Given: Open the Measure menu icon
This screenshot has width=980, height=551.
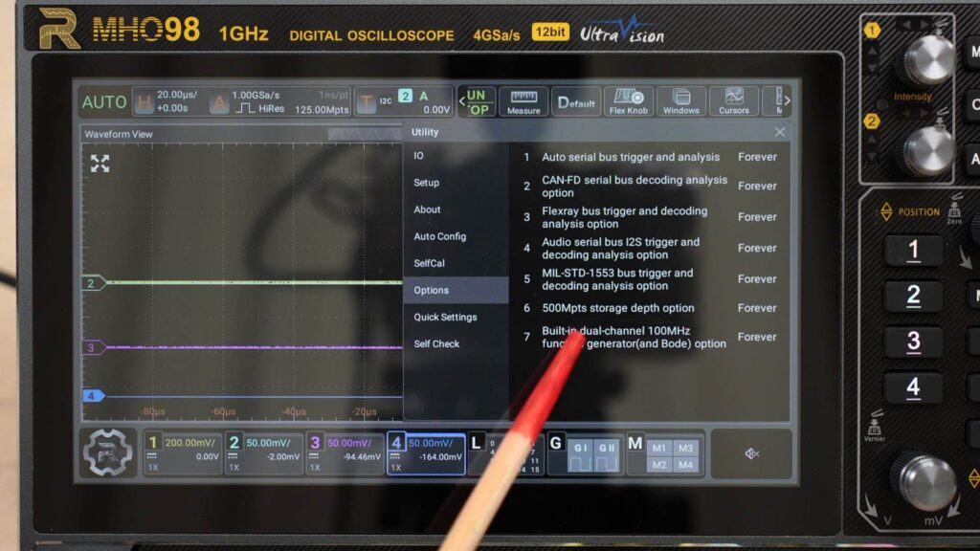Looking at the screenshot, I should [523, 101].
